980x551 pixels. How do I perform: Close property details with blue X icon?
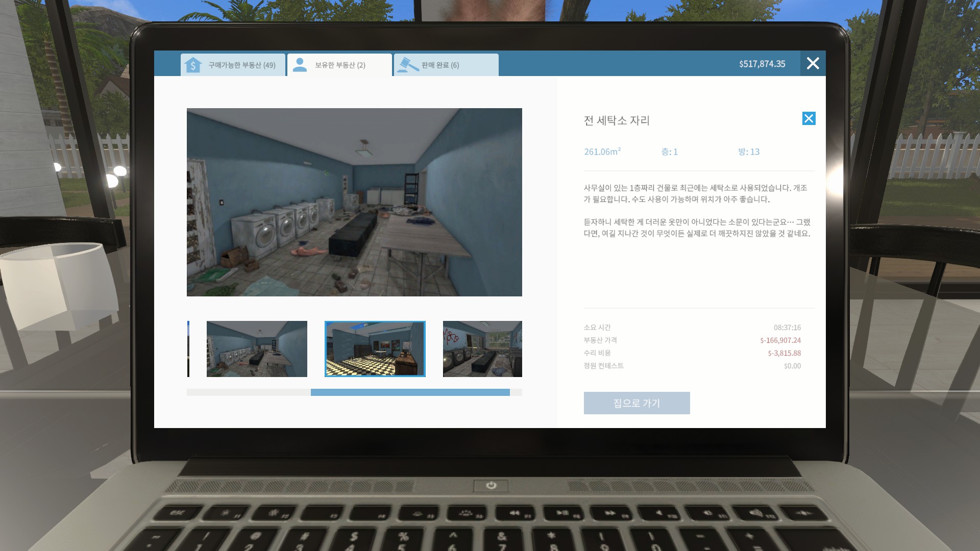(808, 118)
